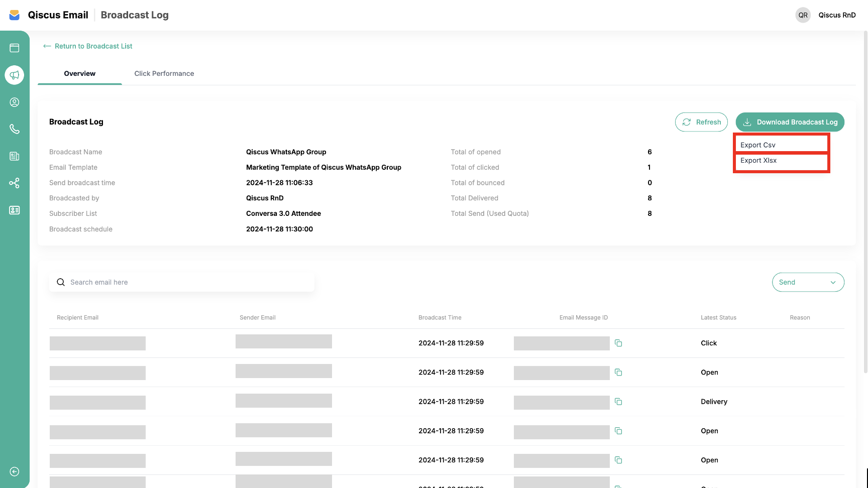Click the 2024-11-28 11:30:00 schedule value
The height and width of the screenshot is (488, 868).
point(279,229)
